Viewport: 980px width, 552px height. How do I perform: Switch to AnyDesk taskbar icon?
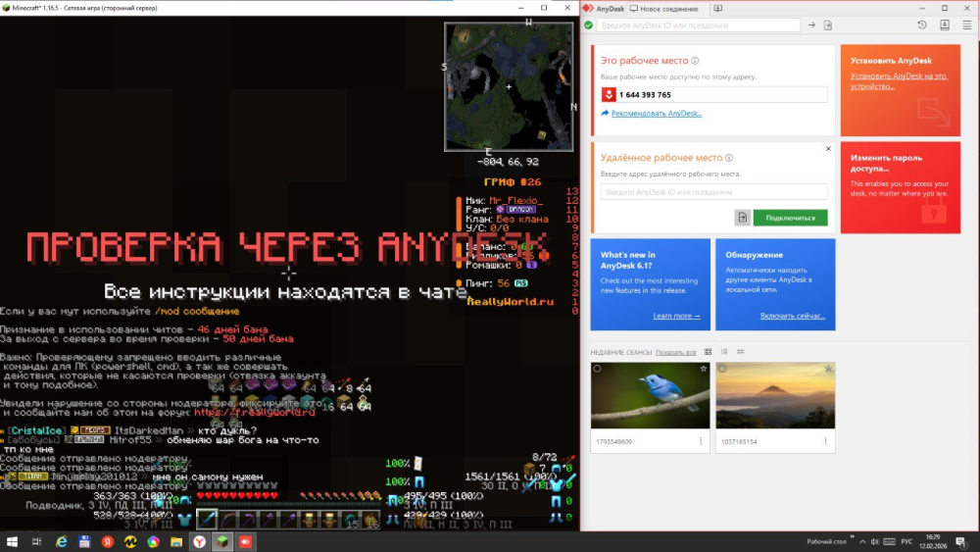pyautogui.click(x=246, y=541)
